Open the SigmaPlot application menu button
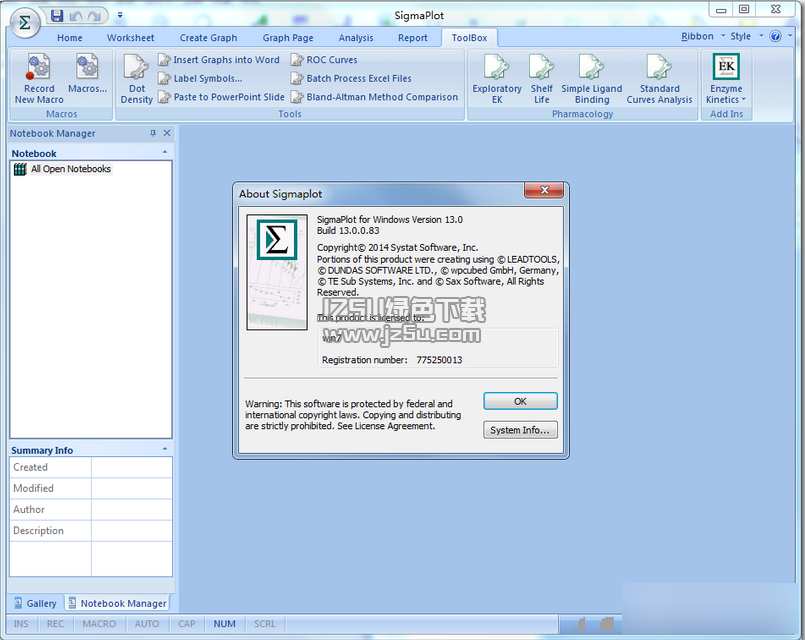 [24, 23]
